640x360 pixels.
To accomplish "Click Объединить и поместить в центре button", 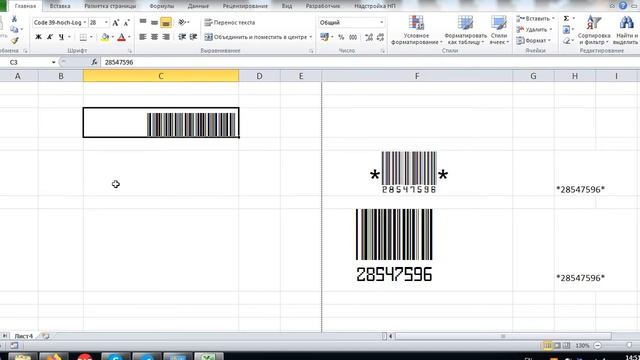I will coord(256,37).
